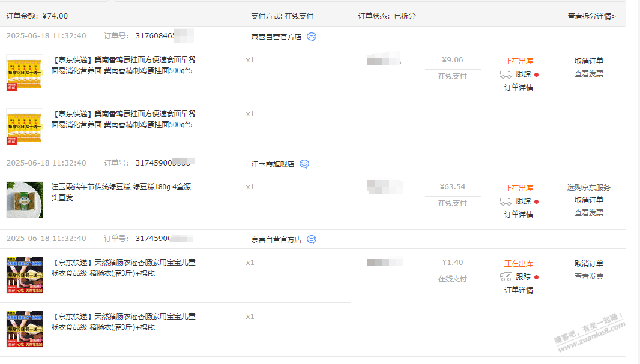This screenshot has height=364, width=640.
Task: View invoice for the ¥1.40 order
Action: (588, 276)
